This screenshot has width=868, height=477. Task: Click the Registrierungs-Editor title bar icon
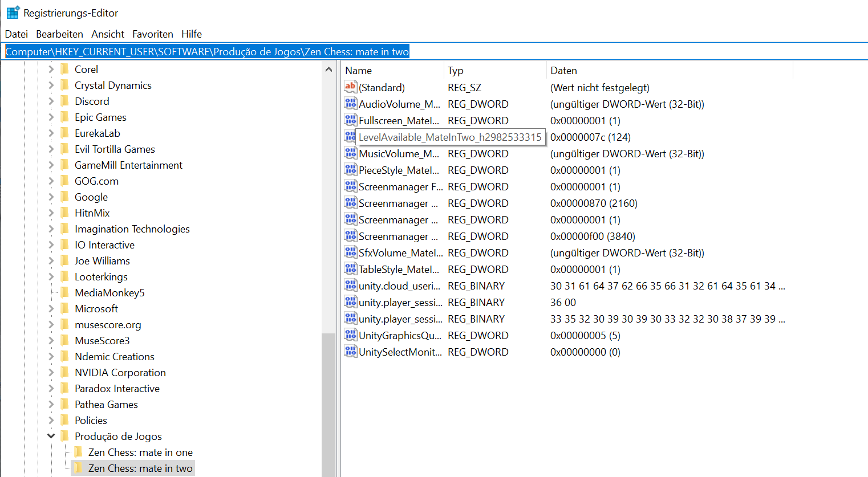(13, 13)
